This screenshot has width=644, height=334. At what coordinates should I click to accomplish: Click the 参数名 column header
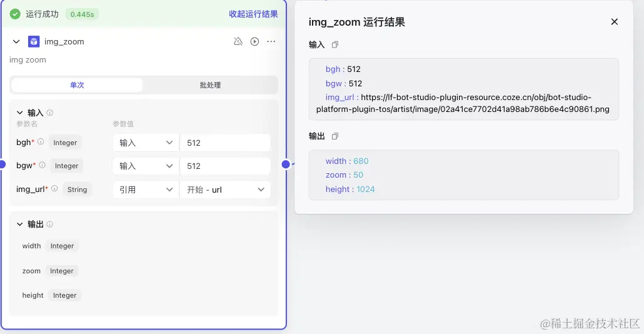coord(27,124)
